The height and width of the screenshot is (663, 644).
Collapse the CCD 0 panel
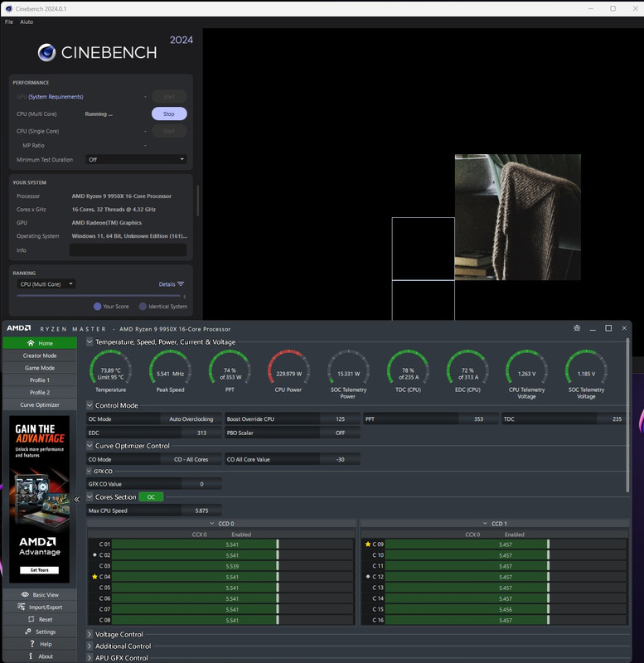click(x=212, y=524)
